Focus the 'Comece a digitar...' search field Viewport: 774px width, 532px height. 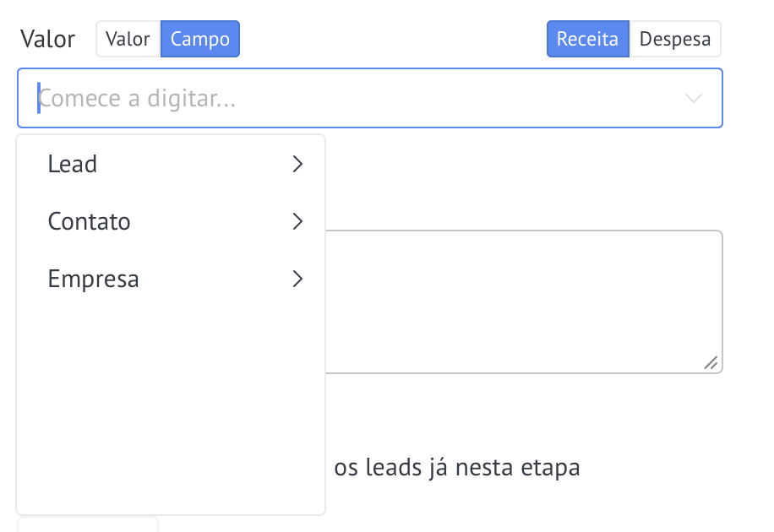click(x=370, y=98)
